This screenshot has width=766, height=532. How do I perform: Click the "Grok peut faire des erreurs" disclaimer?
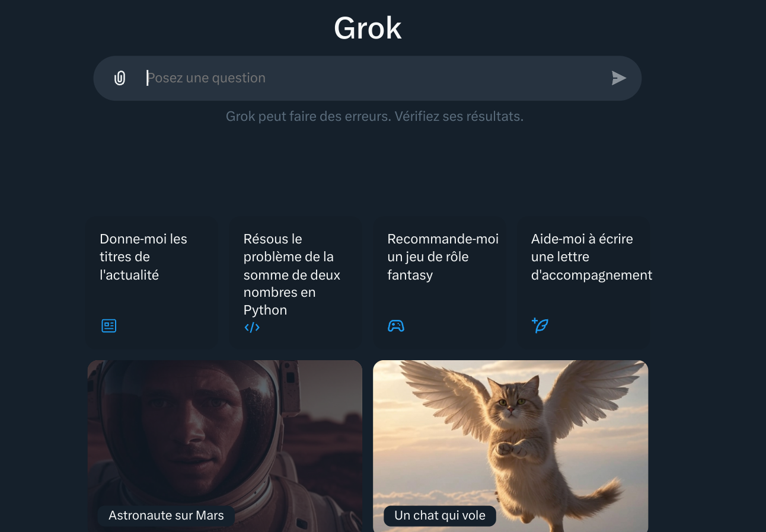pyautogui.click(x=375, y=116)
